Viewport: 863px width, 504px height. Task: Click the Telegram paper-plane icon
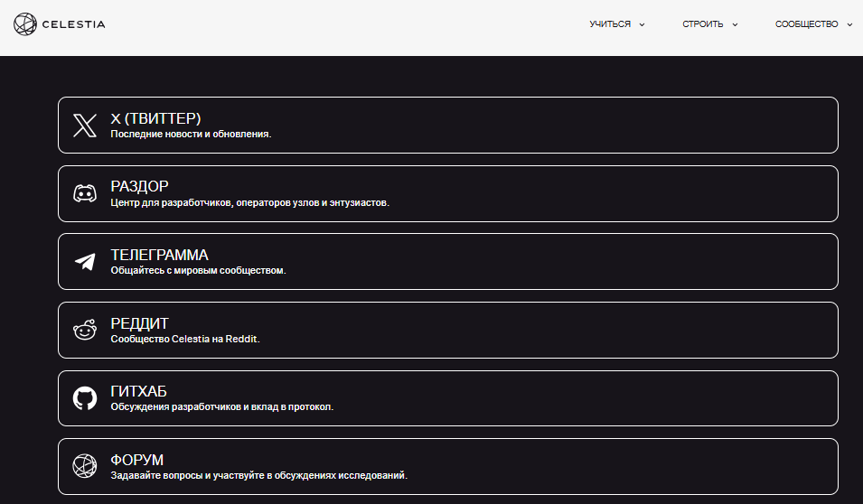pos(85,262)
